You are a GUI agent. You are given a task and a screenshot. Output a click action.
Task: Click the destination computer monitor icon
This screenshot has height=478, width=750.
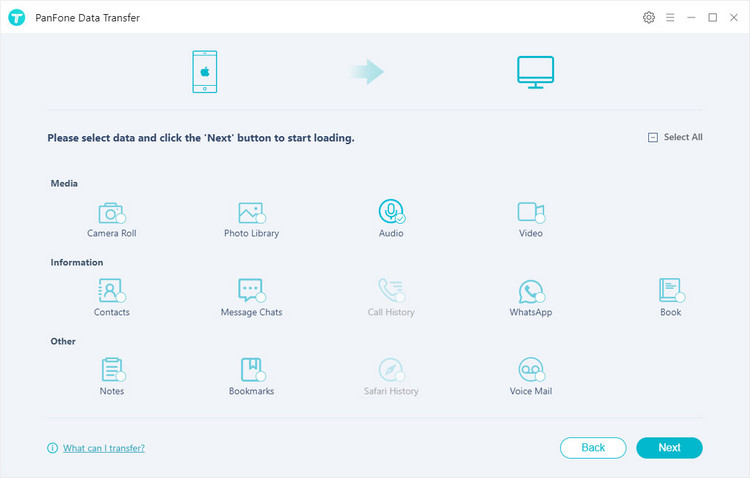[x=535, y=72]
